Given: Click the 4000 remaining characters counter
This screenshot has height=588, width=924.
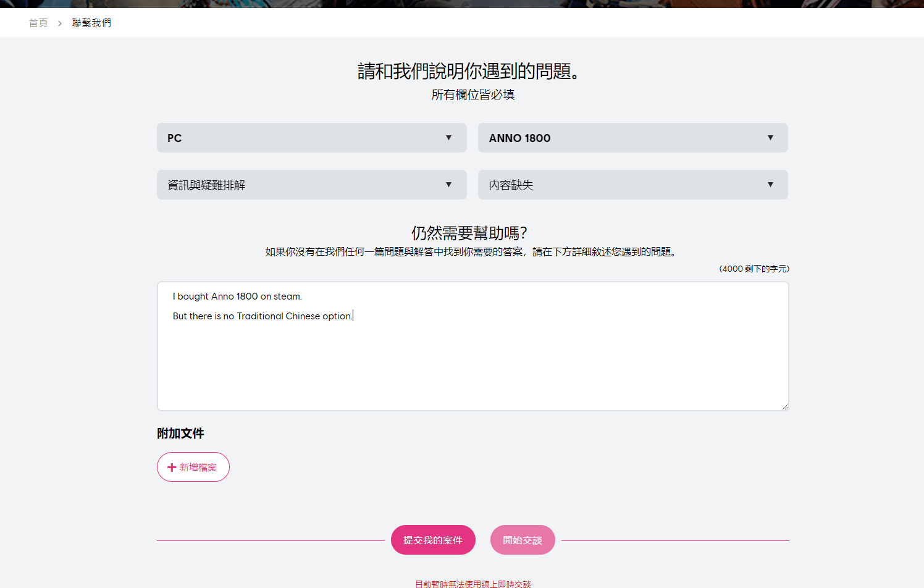Looking at the screenshot, I should [754, 269].
